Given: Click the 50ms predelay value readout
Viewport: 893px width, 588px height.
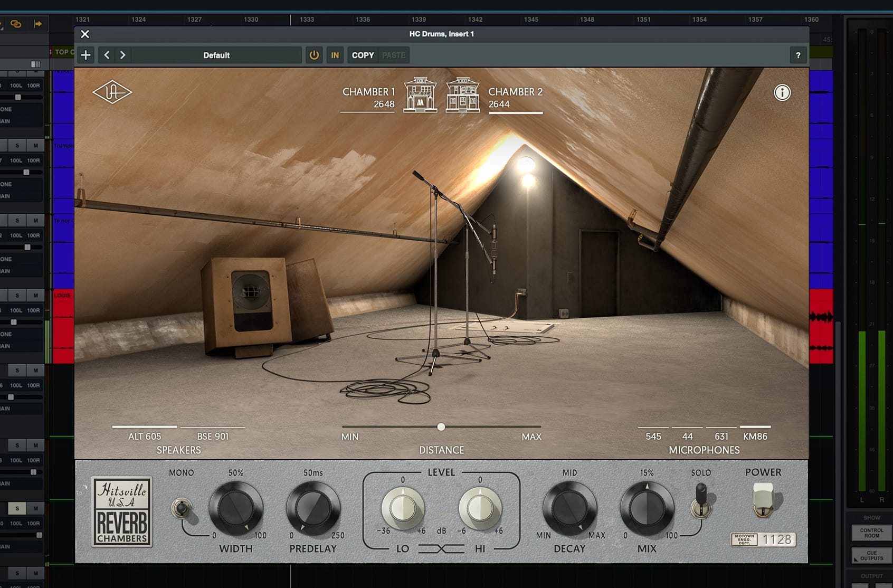Looking at the screenshot, I should click(313, 473).
